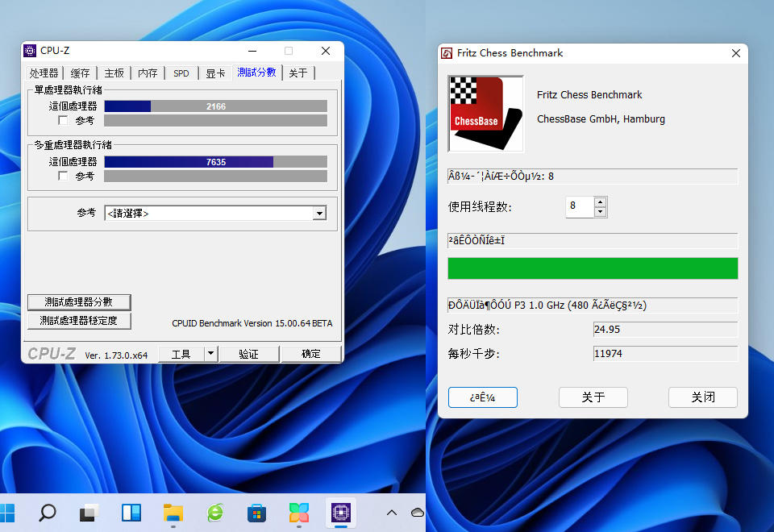
Task: Select the 内存 tab
Action: [148, 73]
